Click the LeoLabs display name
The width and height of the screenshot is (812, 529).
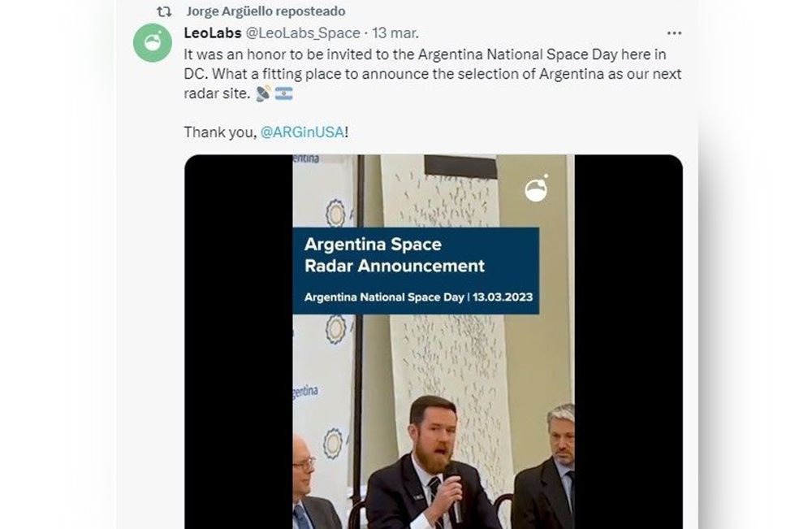[x=212, y=33]
